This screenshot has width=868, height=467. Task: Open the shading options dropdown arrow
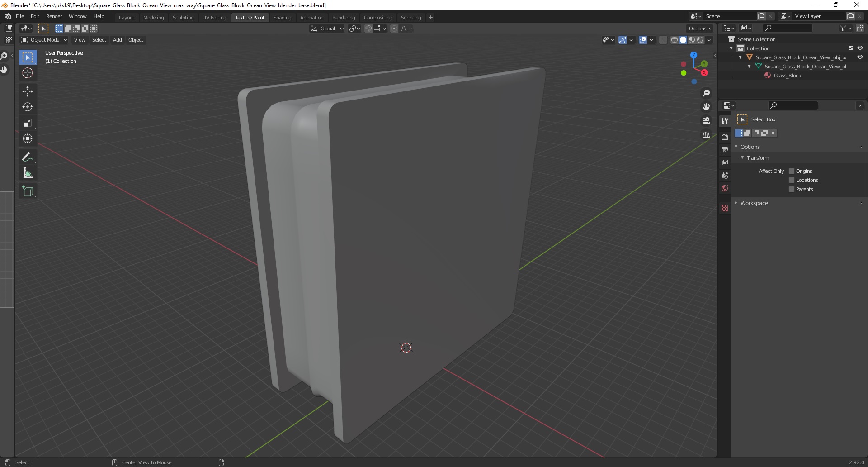[709, 40]
